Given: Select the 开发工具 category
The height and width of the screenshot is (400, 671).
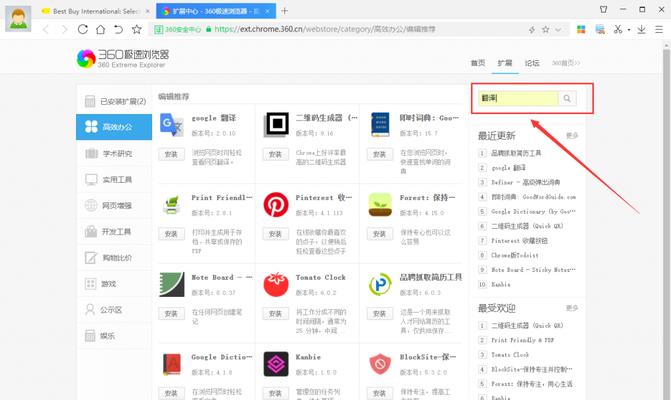Looking at the screenshot, I should click(114, 231).
